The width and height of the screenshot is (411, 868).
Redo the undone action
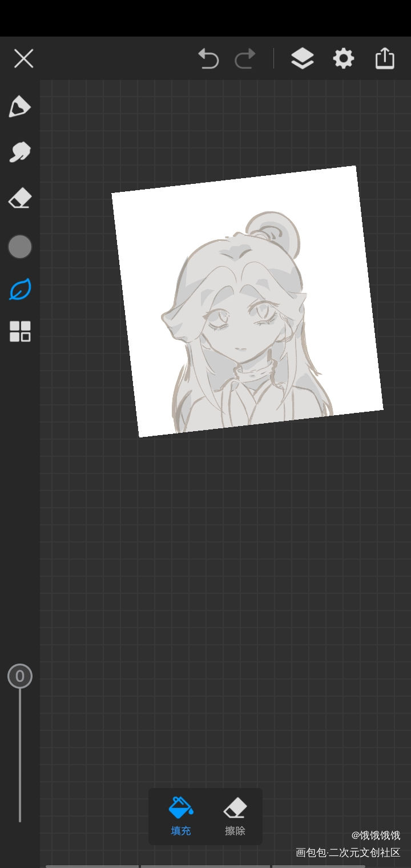pyautogui.click(x=245, y=58)
